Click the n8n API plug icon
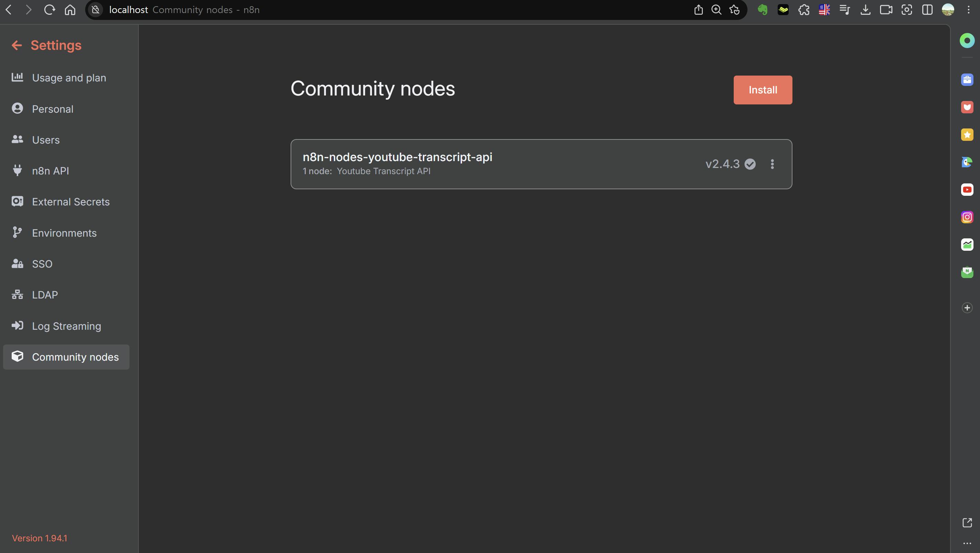This screenshot has height=553, width=980. point(17,170)
